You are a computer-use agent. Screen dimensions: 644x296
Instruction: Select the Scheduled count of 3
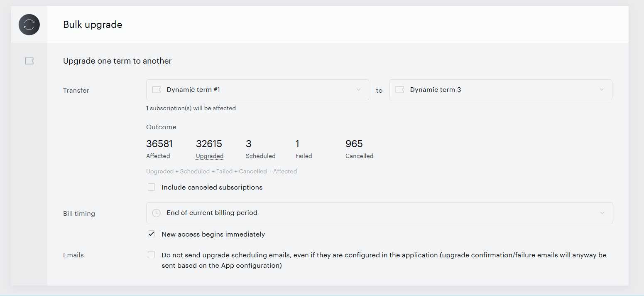pyautogui.click(x=249, y=144)
